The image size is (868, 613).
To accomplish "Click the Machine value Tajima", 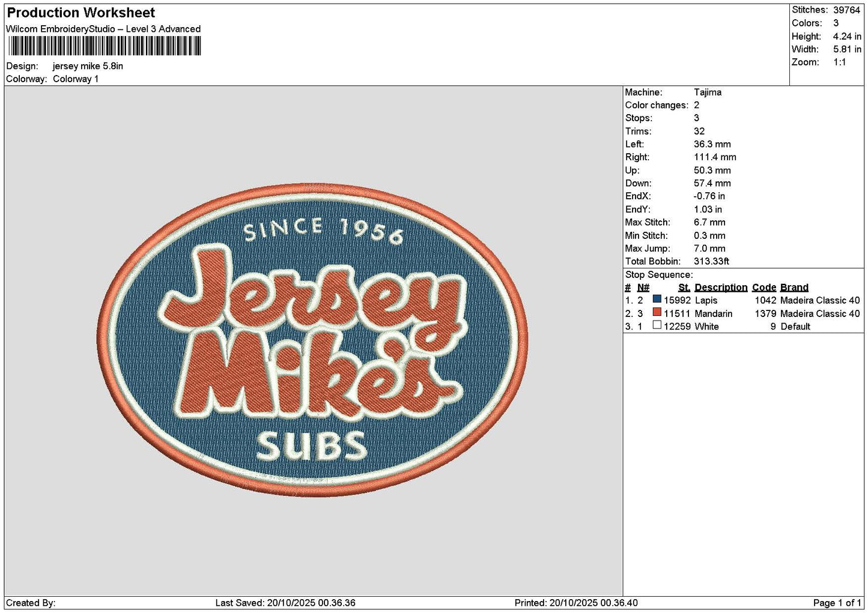I will 708,92.
